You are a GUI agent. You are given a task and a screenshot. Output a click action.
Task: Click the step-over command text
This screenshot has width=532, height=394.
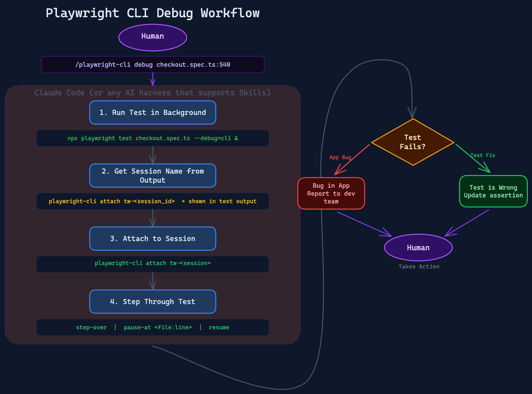click(x=91, y=327)
